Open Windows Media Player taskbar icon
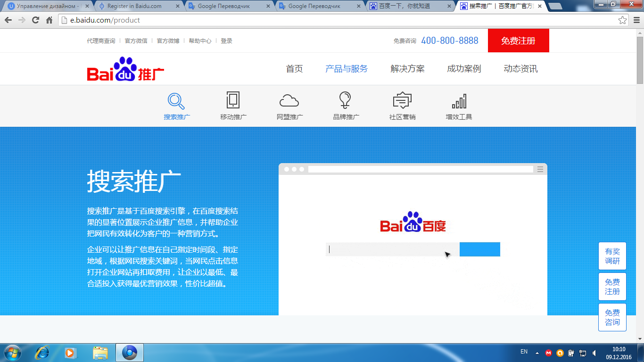Image resolution: width=644 pixels, height=362 pixels. point(71,353)
